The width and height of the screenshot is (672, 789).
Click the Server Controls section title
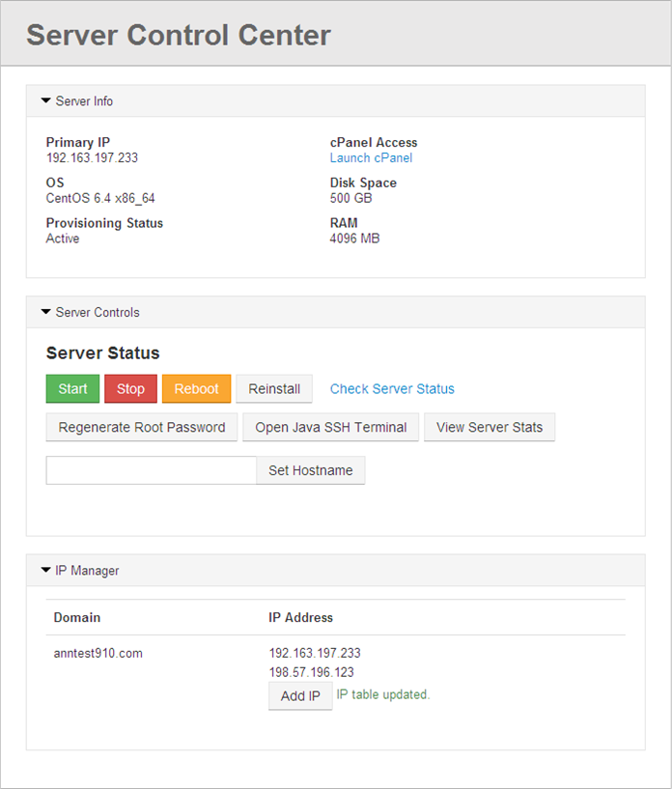click(x=98, y=313)
